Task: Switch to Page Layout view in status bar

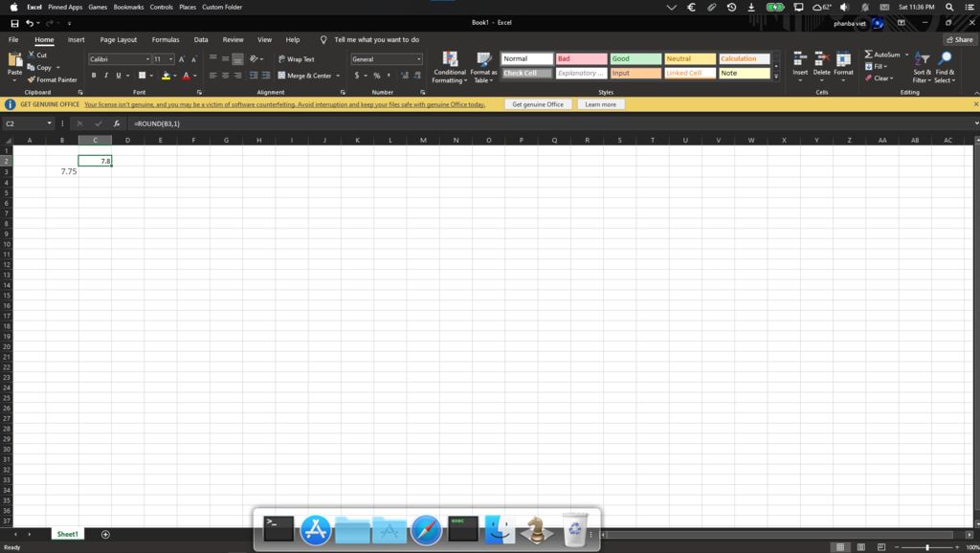Action: click(x=860, y=547)
